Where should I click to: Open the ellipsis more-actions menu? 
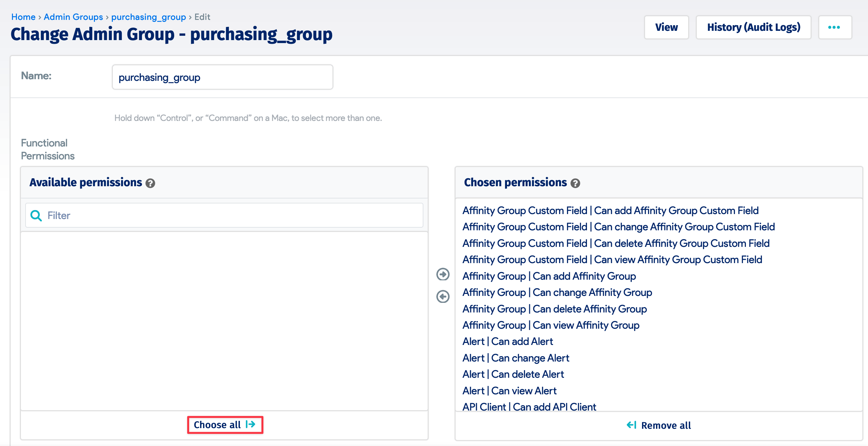(834, 27)
